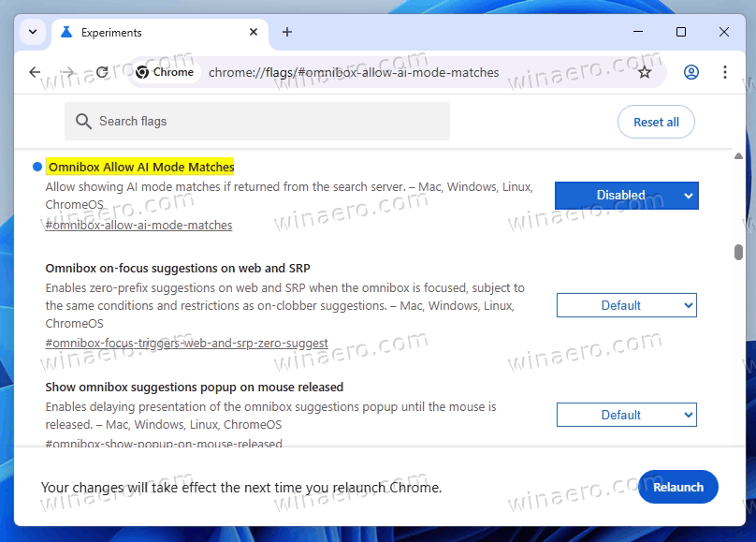The width and height of the screenshot is (756, 542).
Task: Close the Experiments tab
Action: pyautogui.click(x=251, y=32)
